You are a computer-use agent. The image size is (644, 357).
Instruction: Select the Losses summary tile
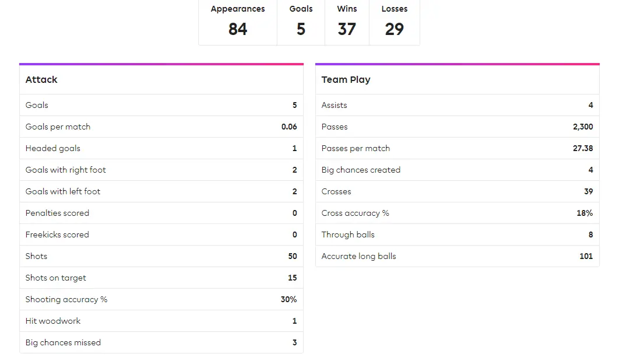[395, 21]
